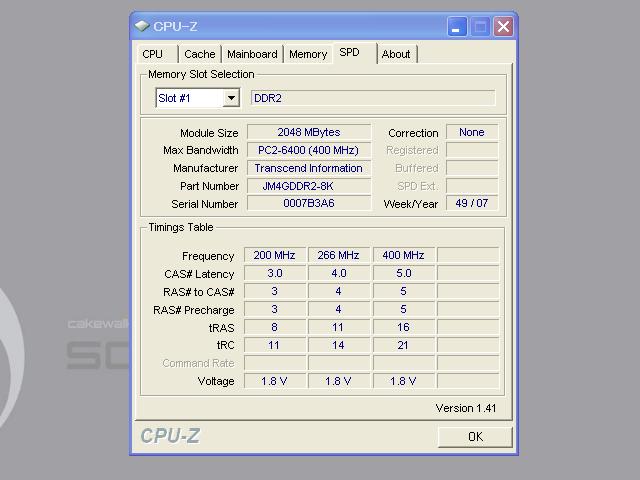The image size is (640, 480).
Task: Click the DDR2 memory type field
Action: tap(373, 98)
